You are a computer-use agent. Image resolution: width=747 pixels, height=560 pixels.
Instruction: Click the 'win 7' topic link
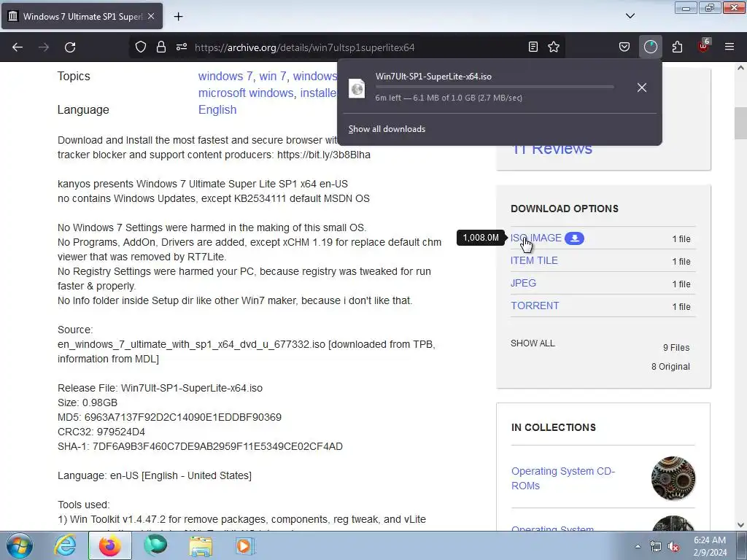click(273, 76)
